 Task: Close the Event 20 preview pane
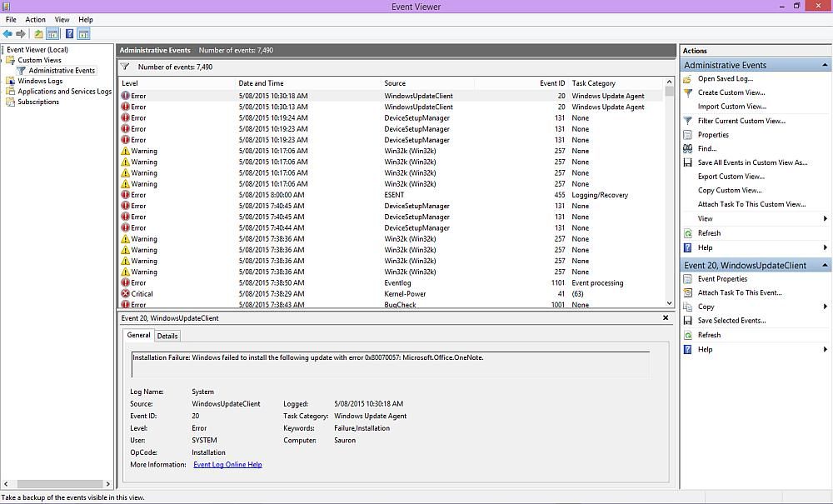pyautogui.click(x=666, y=317)
